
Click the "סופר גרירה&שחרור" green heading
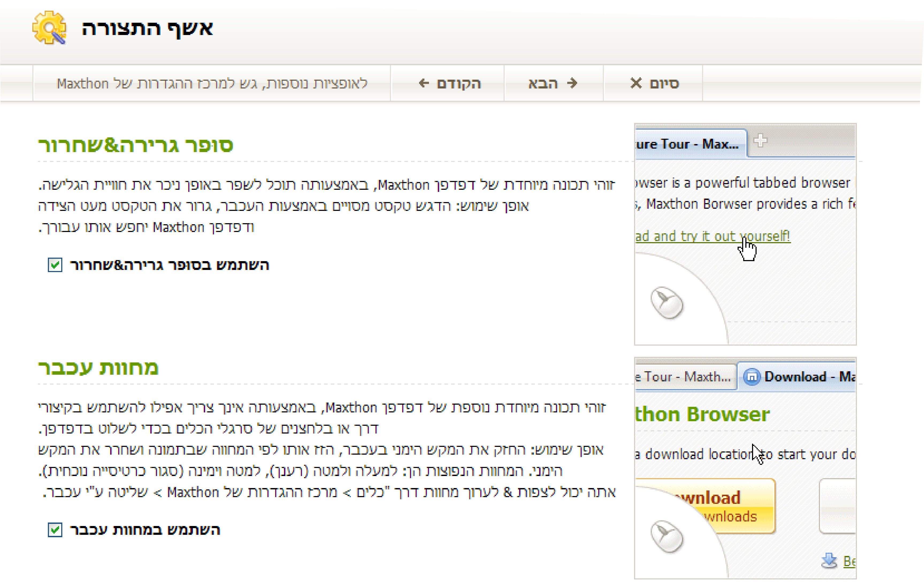135,145
